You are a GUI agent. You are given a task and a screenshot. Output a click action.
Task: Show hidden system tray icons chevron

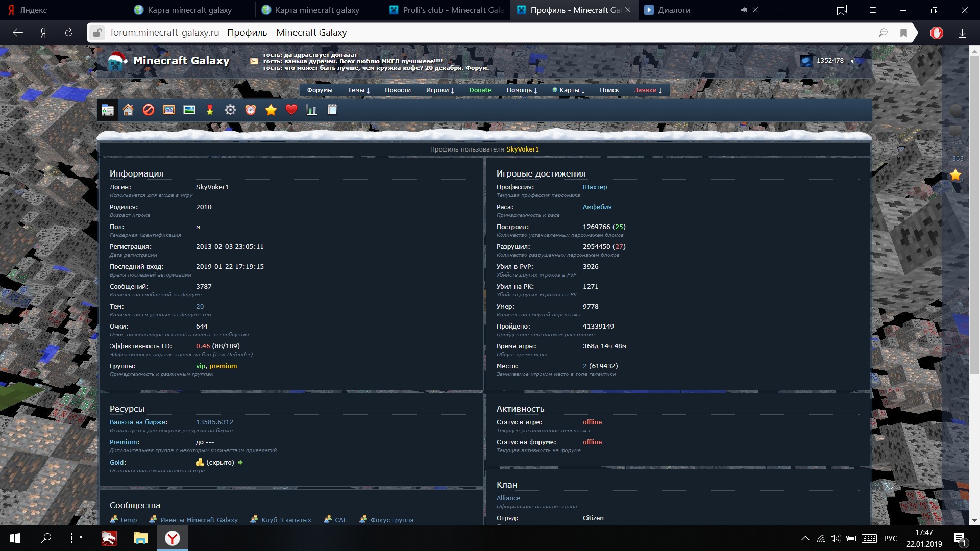coord(805,538)
